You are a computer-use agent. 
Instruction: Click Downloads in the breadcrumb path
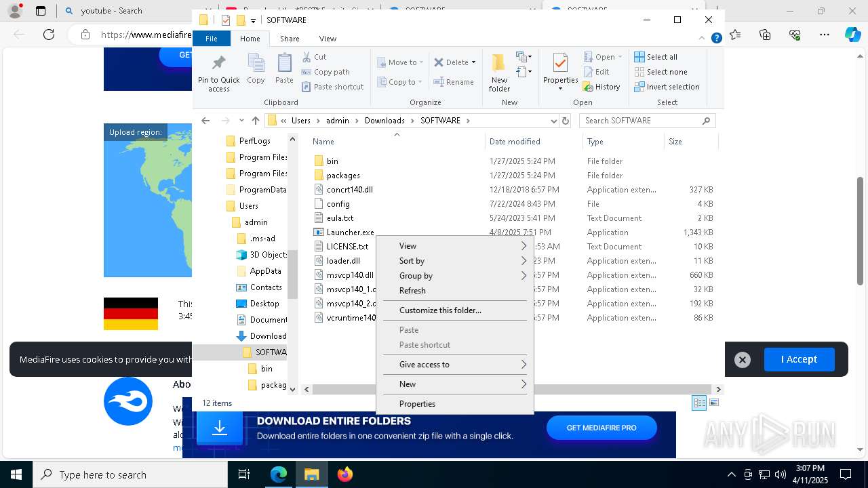coord(384,121)
